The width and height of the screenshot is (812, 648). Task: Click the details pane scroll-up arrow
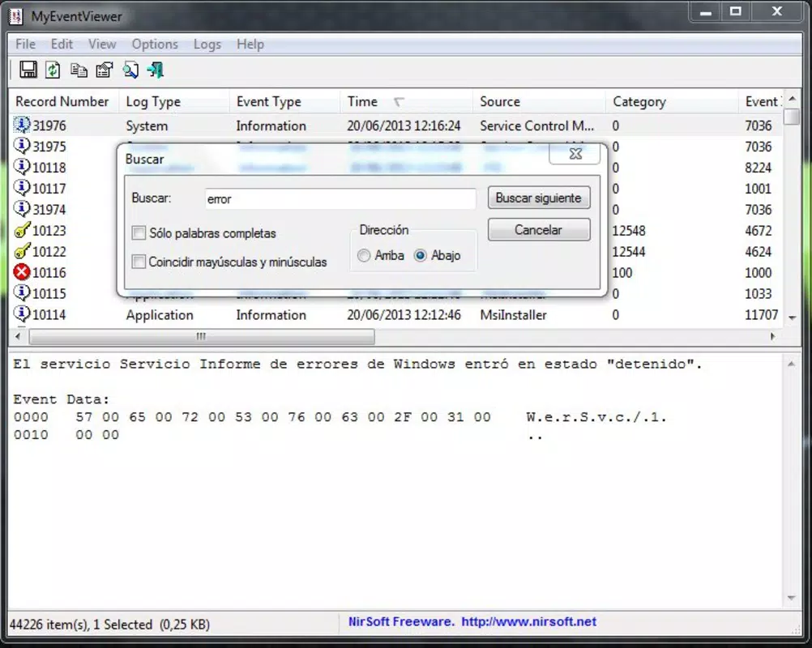[791, 364]
